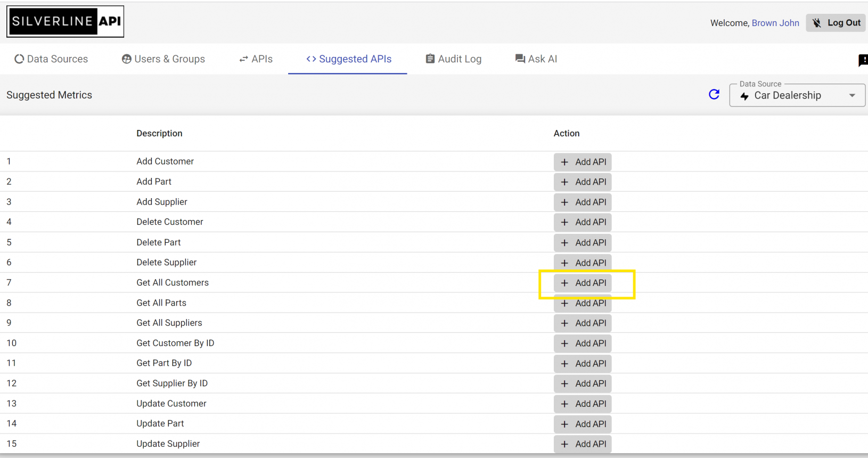The image size is (868, 458).
Task: Log out of the application
Action: [836, 23]
